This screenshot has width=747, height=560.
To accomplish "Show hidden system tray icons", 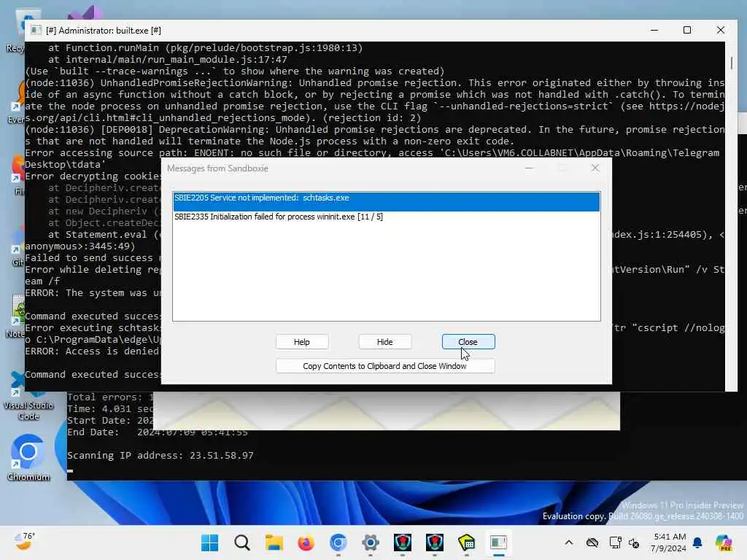I will point(569,542).
